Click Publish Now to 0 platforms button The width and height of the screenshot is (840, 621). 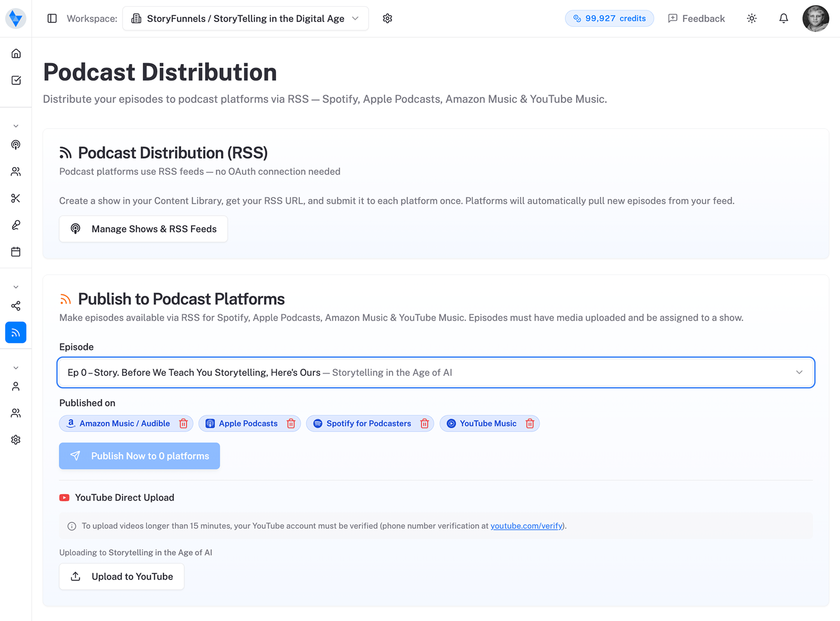pyautogui.click(x=140, y=456)
